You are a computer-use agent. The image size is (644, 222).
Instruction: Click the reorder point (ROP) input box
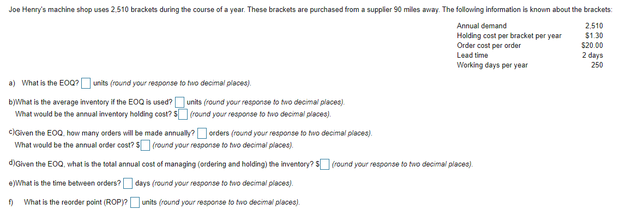[135, 202]
